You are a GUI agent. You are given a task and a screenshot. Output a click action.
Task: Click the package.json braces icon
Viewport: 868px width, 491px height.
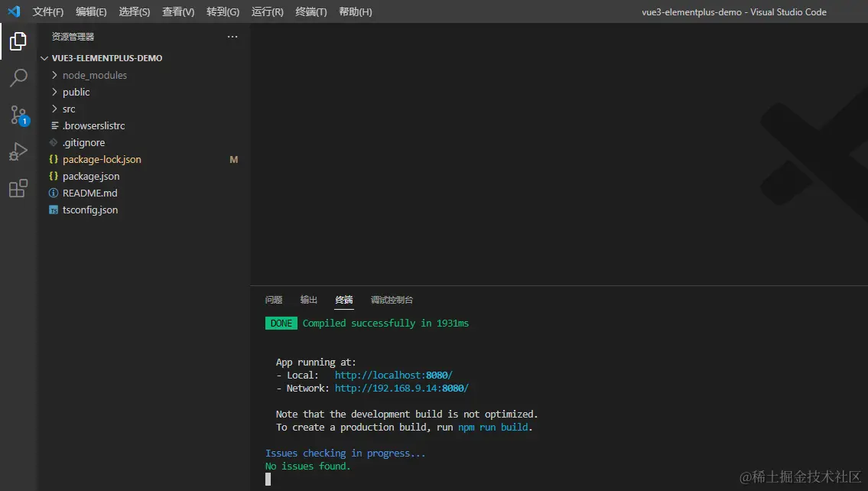(x=54, y=176)
